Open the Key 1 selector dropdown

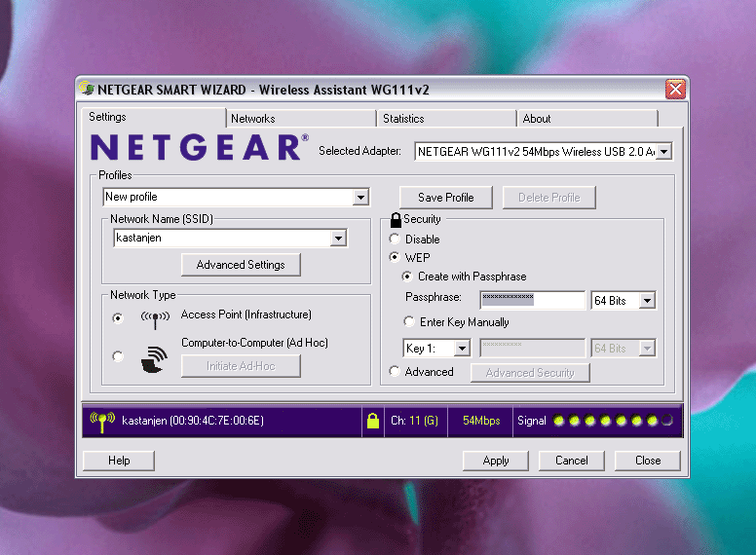[462, 348]
